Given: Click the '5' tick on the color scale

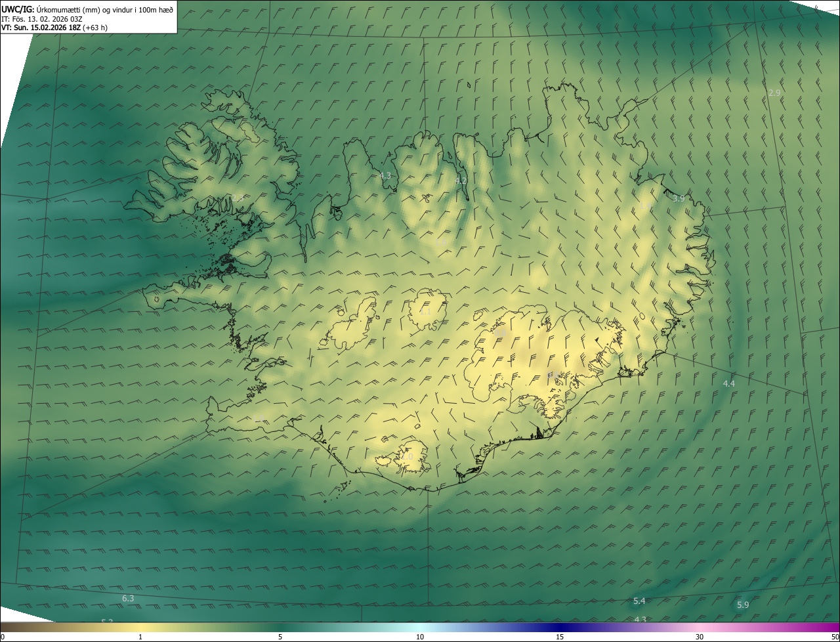Looking at the screenshot, I should 280,637.
